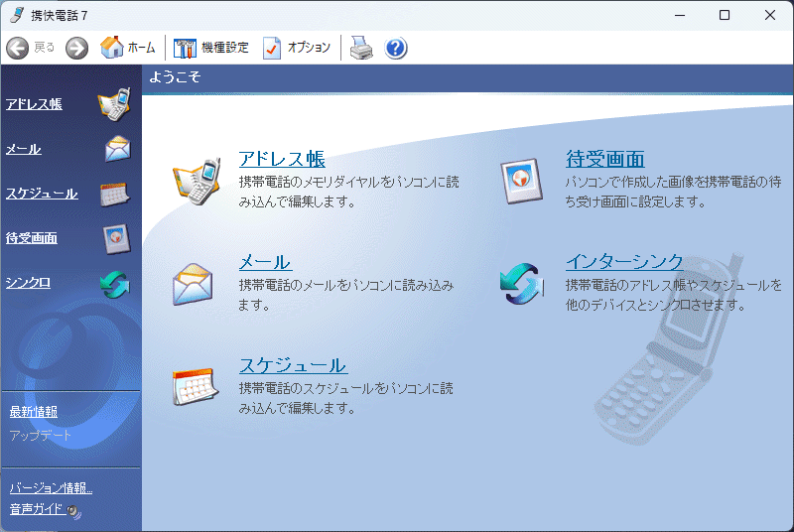Screen dimensions: 794x532
Task: Click アップデート text in sidebar
Action: click(41, 435)
